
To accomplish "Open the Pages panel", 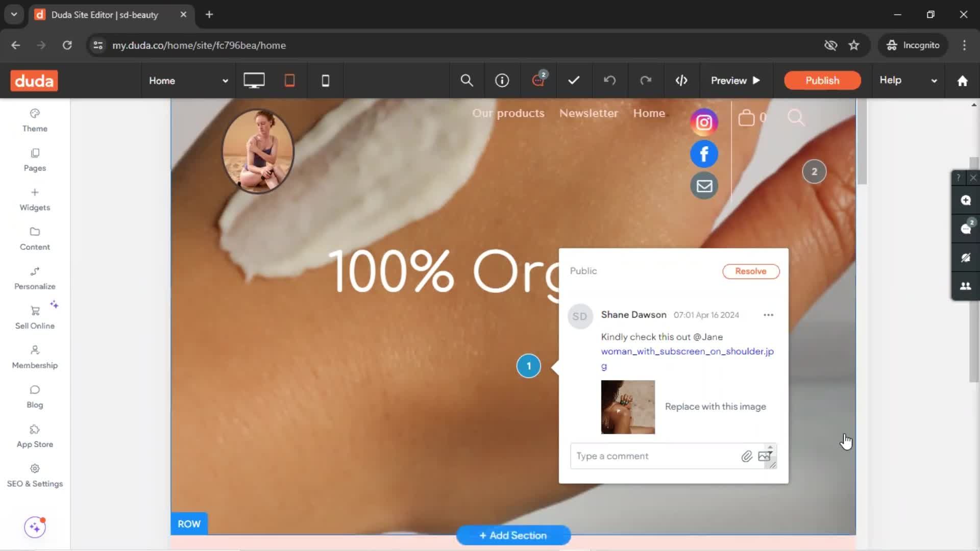I will point(35,160).
